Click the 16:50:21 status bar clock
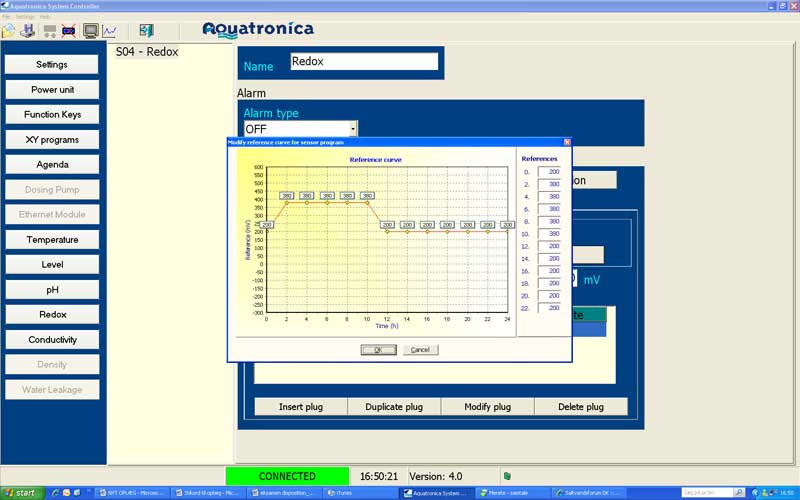800x500 pixels. click(x=379, y=476)
